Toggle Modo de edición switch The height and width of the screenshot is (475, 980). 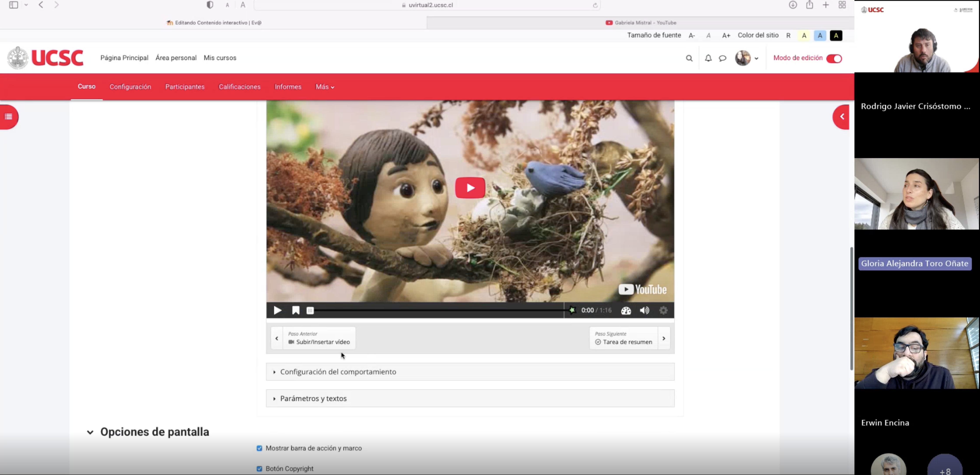click(834, 58)
